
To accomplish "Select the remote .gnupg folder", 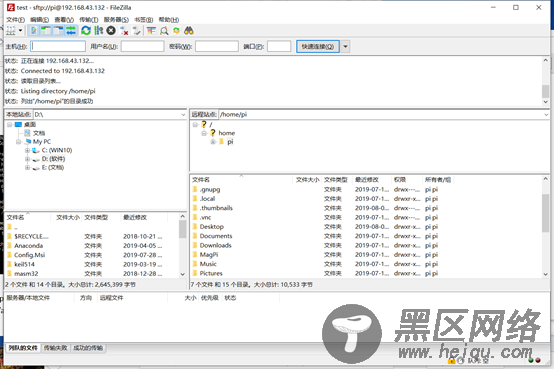I will point(210,189).
